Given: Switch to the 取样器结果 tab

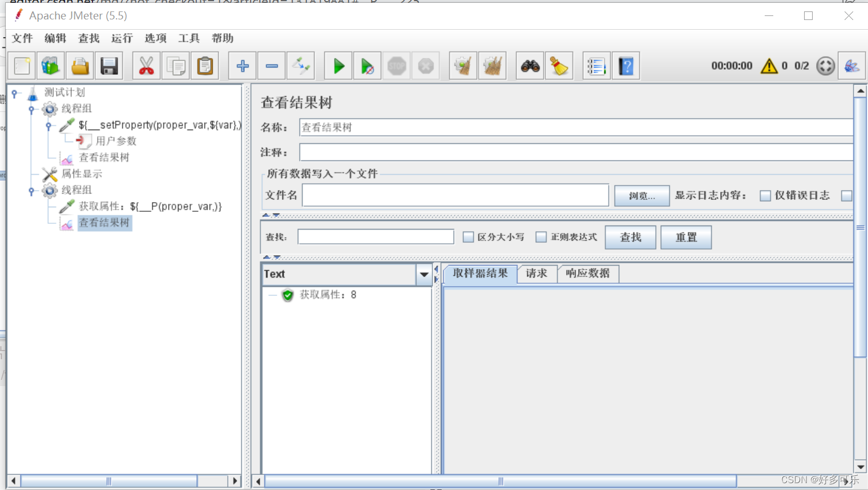Looking at the screenshot, I should [x=480, y=274].
